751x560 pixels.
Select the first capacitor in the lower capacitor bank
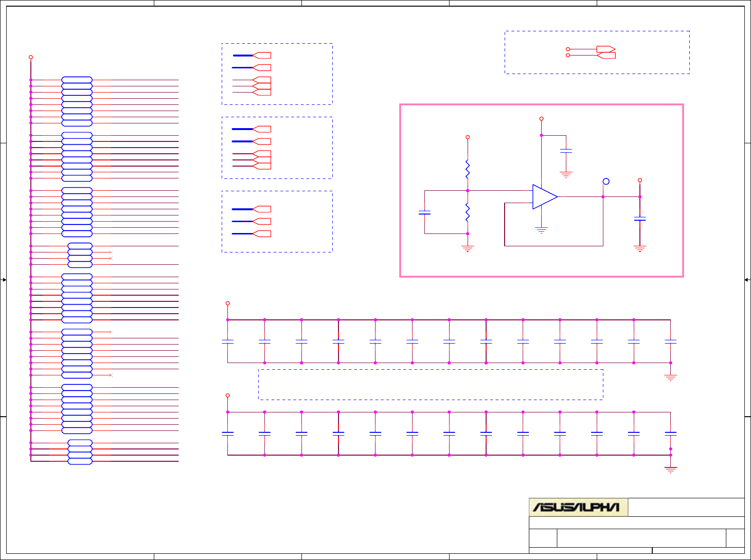pos(228,433)
